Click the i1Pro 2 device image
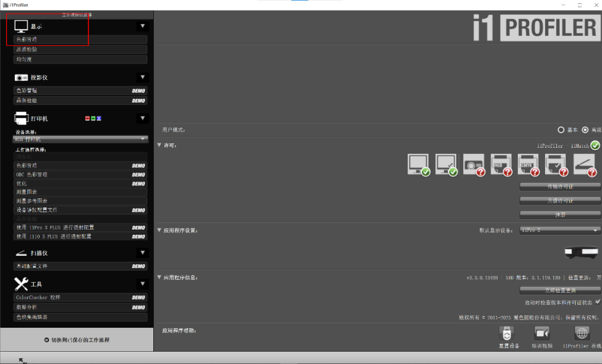The width and height of the screenshot is (602, 364). pyautogui.click(x=581, y=252)
